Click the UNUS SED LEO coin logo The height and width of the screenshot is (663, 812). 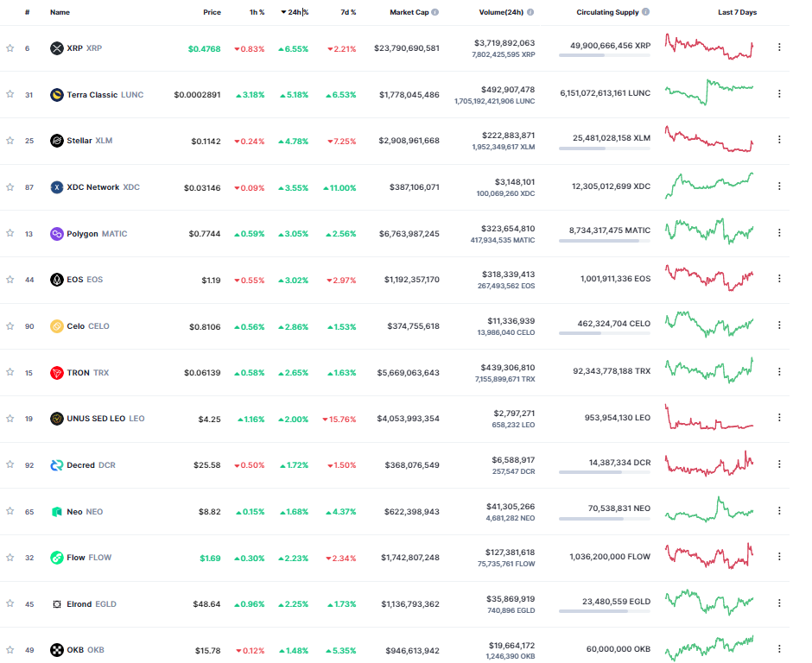click(x=56, y=419)
